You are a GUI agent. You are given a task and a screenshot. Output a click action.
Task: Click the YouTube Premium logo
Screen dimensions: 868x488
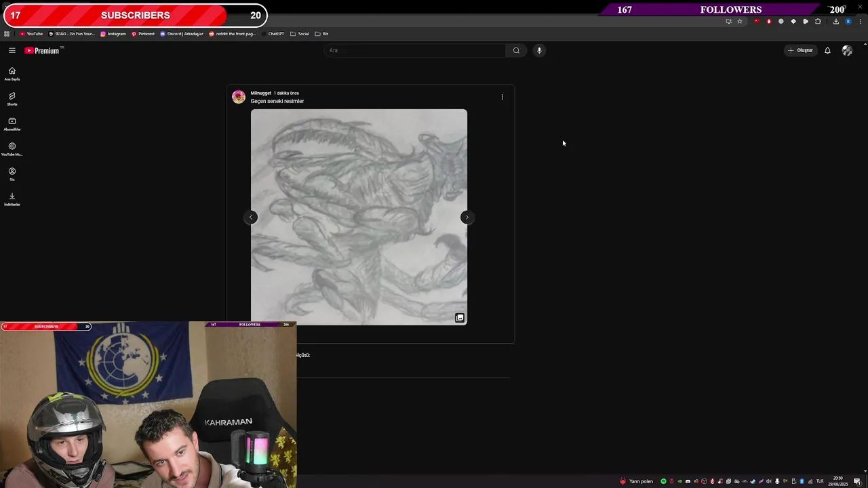(x=43, y=50)
